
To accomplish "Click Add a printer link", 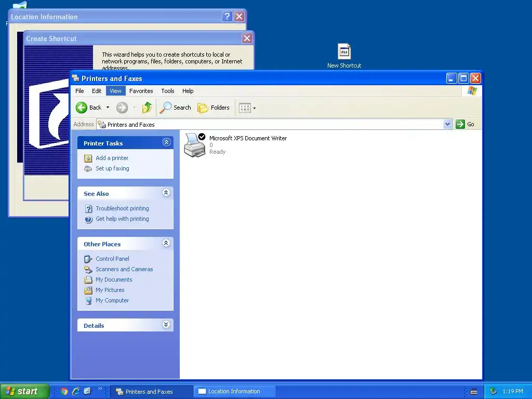I will (x=112, y=158).
